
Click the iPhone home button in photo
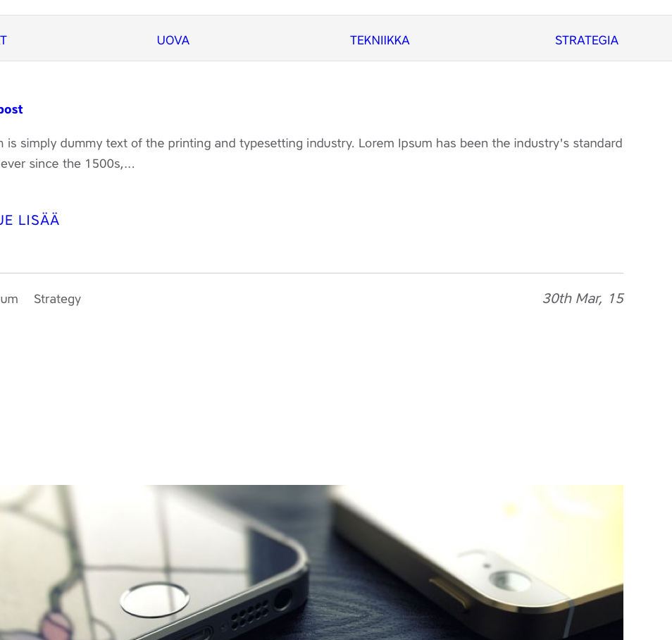155,599
